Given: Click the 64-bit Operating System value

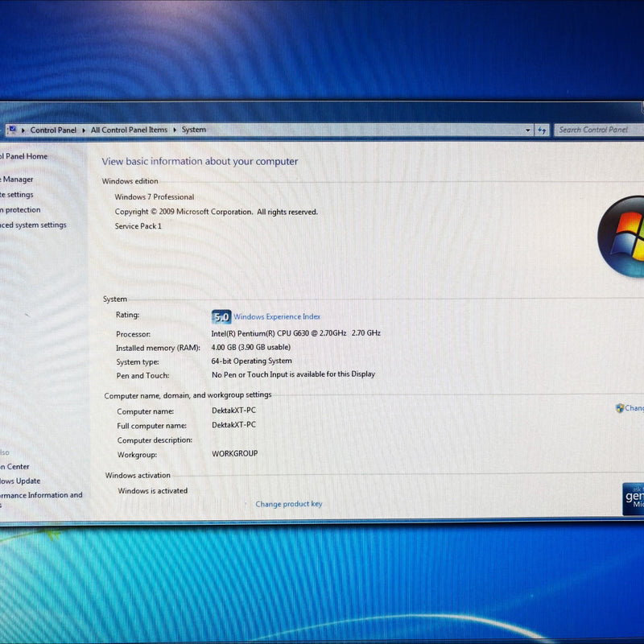Looking at the screenshot, I should click(252, 361).
